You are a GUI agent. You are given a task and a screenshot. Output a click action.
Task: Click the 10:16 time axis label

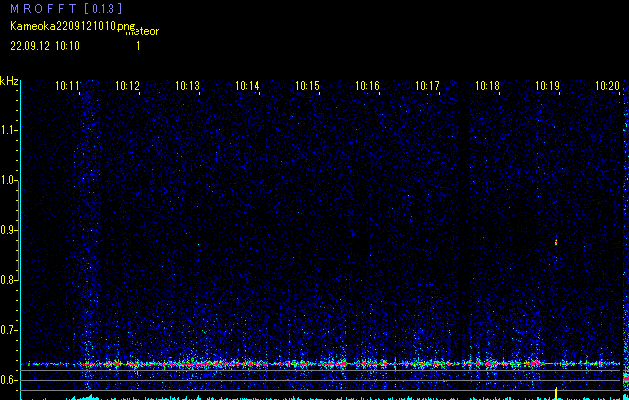click(x=367, y=86)
